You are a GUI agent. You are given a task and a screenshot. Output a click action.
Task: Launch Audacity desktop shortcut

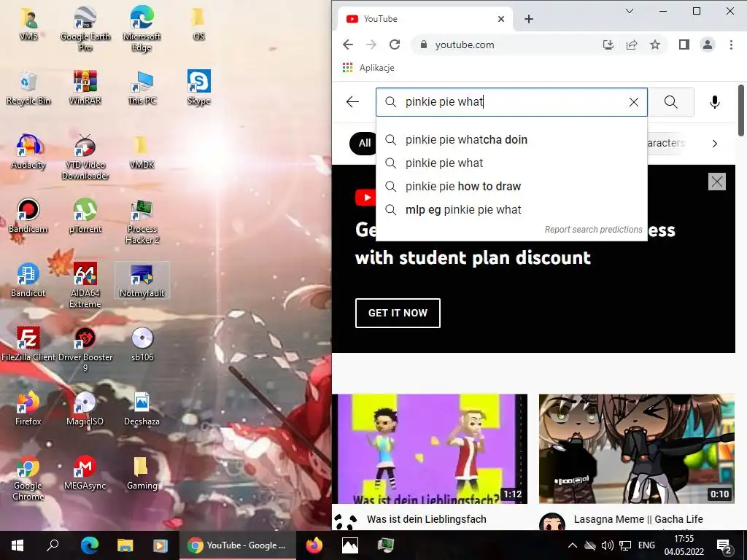point(28,152)
